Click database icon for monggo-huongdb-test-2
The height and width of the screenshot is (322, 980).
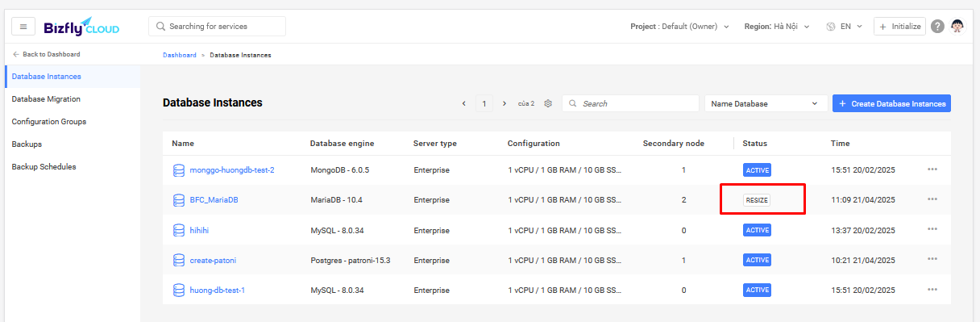[179, 170]
